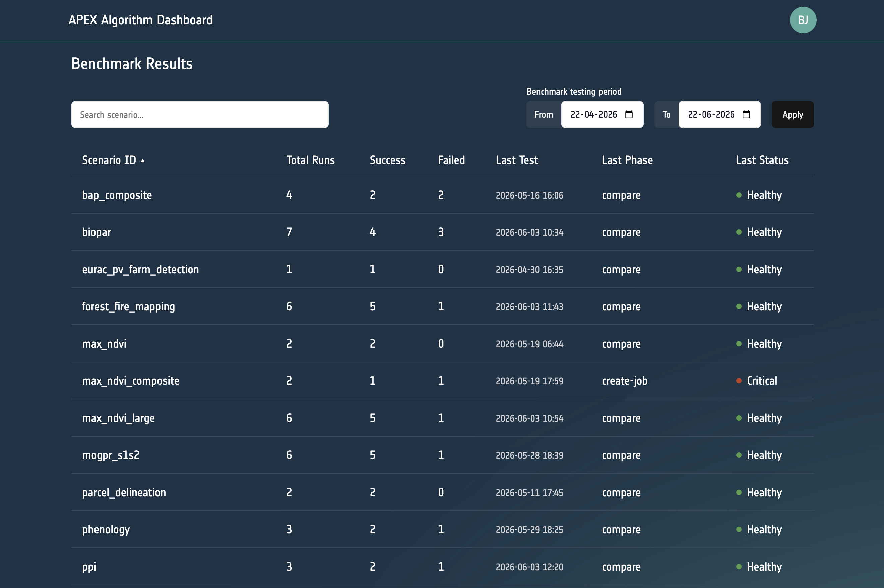Click the 2026-05-19 17:59 timestamp

coord(529,381)
